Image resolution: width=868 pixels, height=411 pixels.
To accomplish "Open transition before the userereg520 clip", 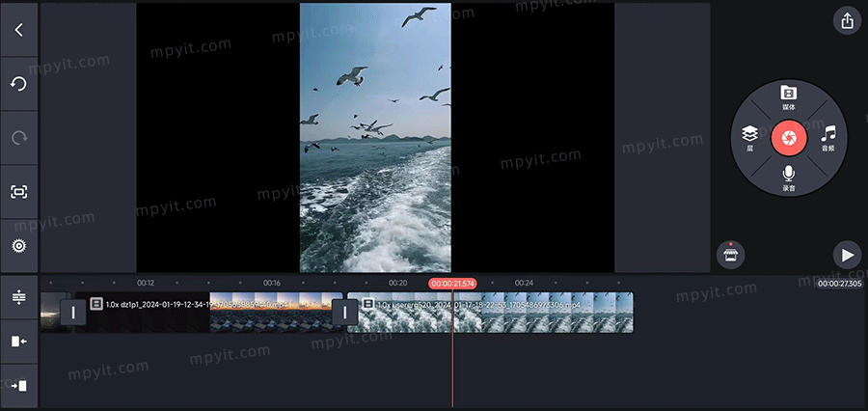I will pyautogui.click(x=345, y=313).
